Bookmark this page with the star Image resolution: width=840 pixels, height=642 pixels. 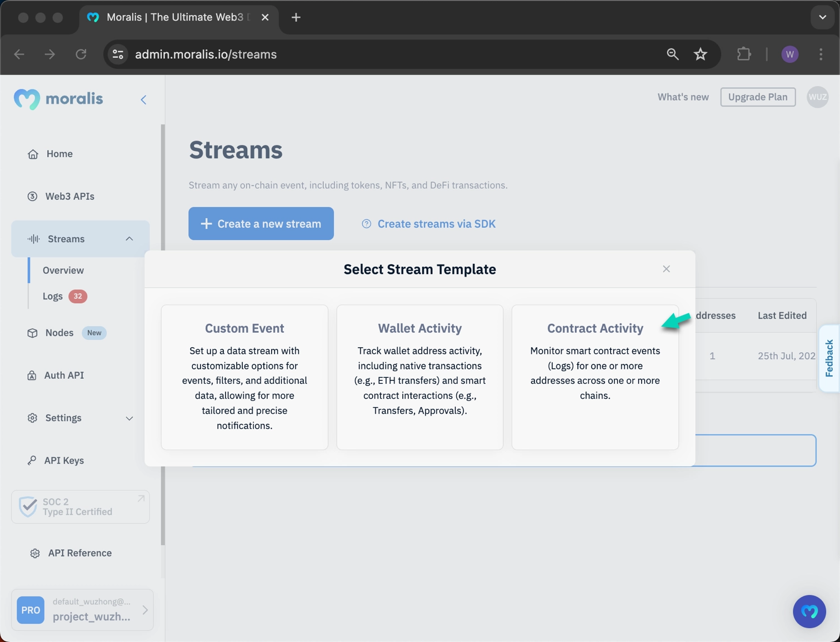click(x=701, y=54)
